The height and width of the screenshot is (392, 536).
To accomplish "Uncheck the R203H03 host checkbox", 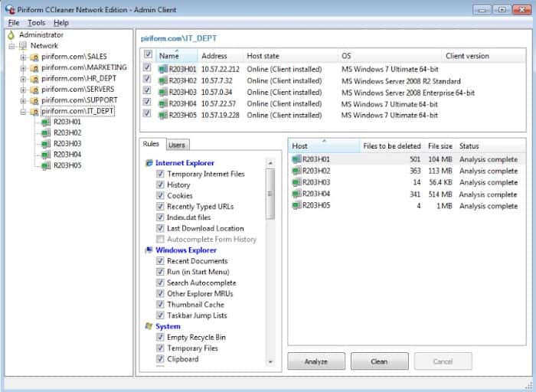I will [147, 90].
